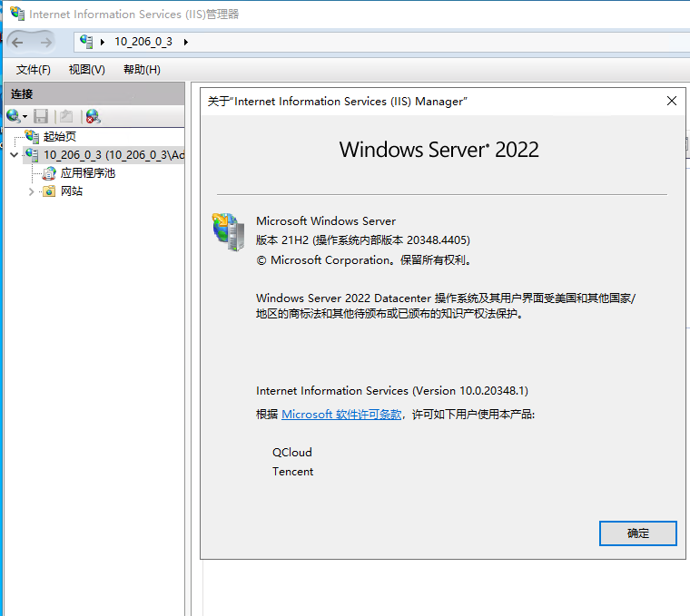The height and width of the screenshot is (616, 690).
Task: Click the 连接 panel header
Action: point(94,93)
